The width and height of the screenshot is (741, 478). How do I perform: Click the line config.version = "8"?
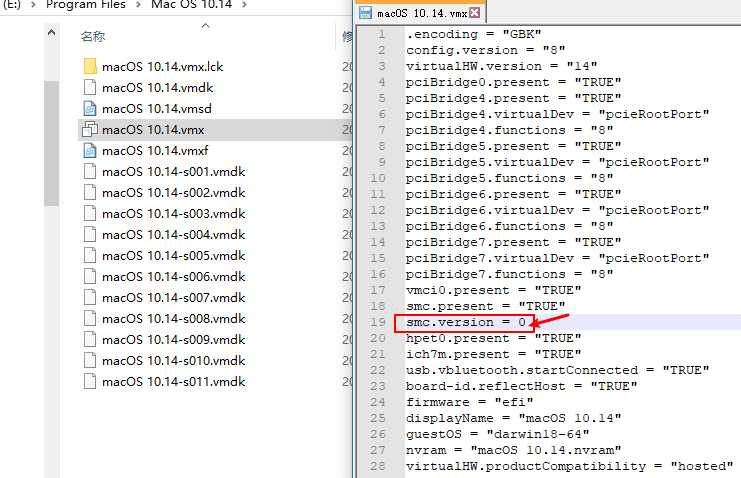(x=485, y=50)
